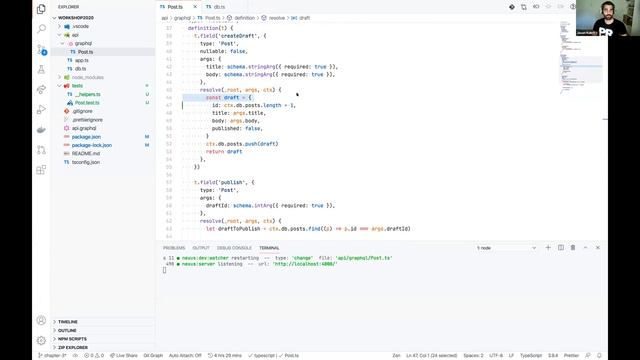Select the Terminal panel tab

tap(269, 248)
